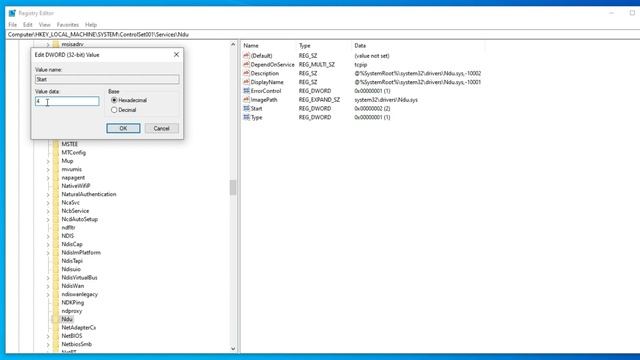Screen dimensions: 640x360
Task: Open the Edit menu
Action: pyautogui.click(x=27, y=24)
